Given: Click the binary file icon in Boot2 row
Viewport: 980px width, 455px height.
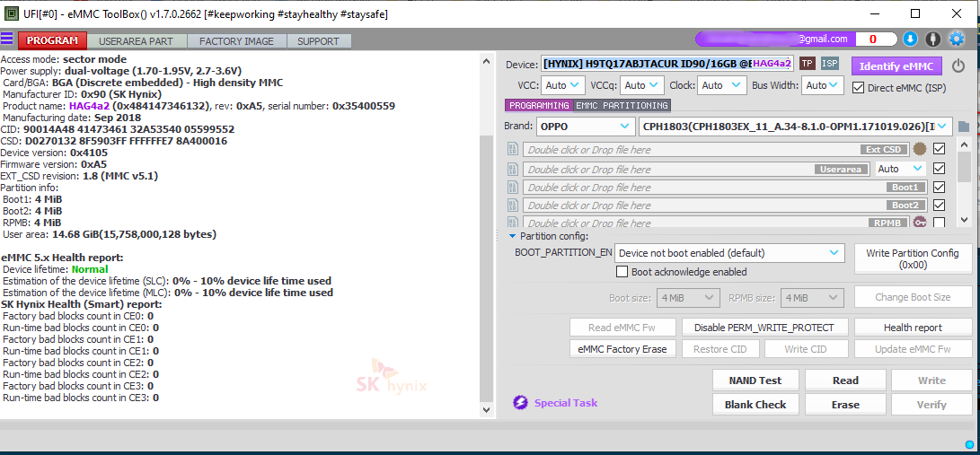Looking at the screenshot, I should point(513,206).
